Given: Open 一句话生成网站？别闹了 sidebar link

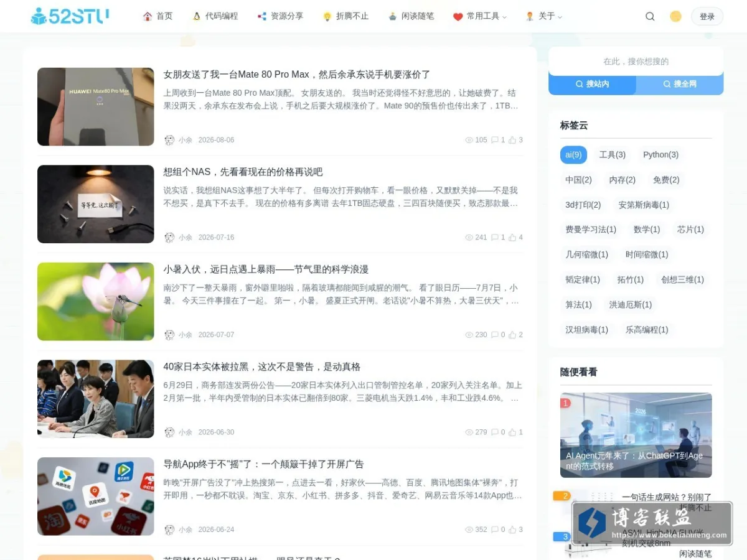Looking at the screenshot, I should coord(667,497).
